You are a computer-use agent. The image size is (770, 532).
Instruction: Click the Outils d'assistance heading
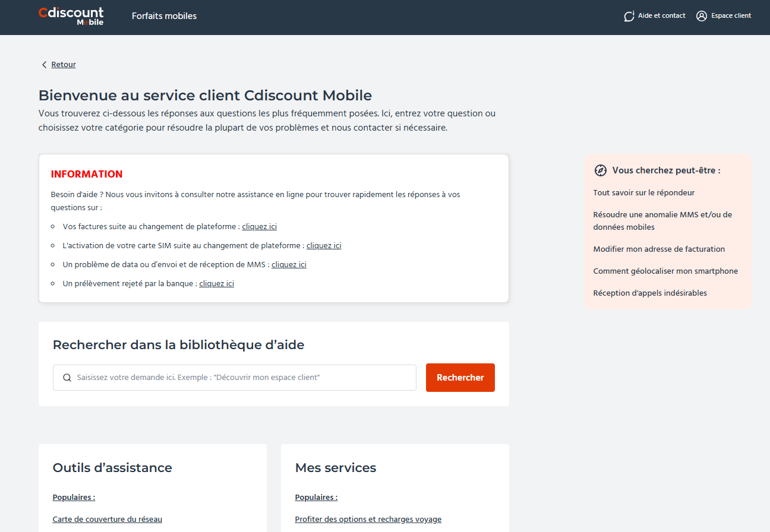[112, 468]
